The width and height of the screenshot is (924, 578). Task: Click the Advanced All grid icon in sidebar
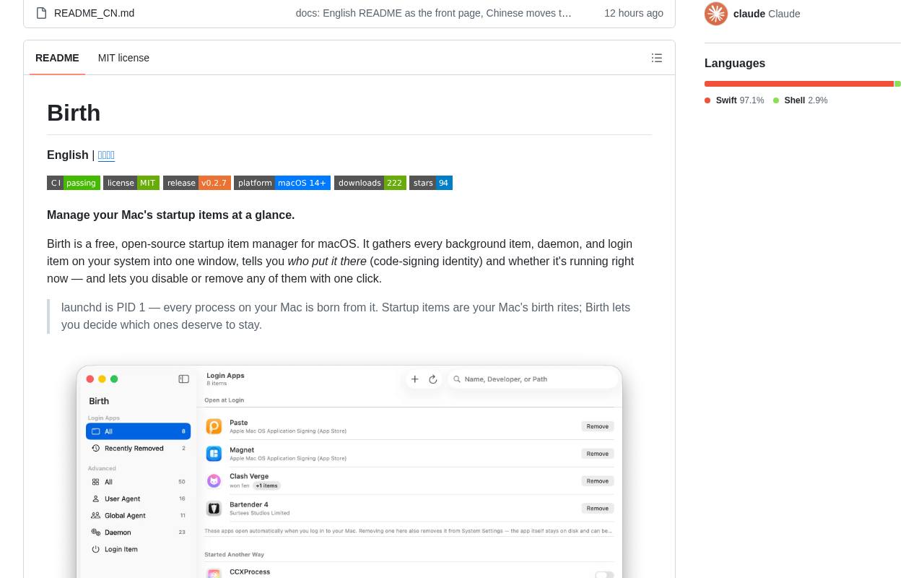click(x=95, y=482)
